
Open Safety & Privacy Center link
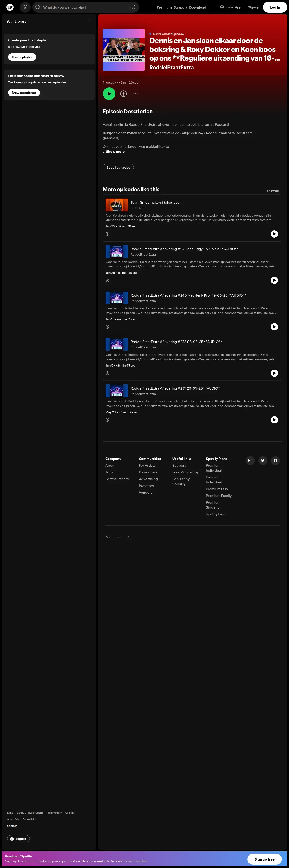tap(30, 813)
